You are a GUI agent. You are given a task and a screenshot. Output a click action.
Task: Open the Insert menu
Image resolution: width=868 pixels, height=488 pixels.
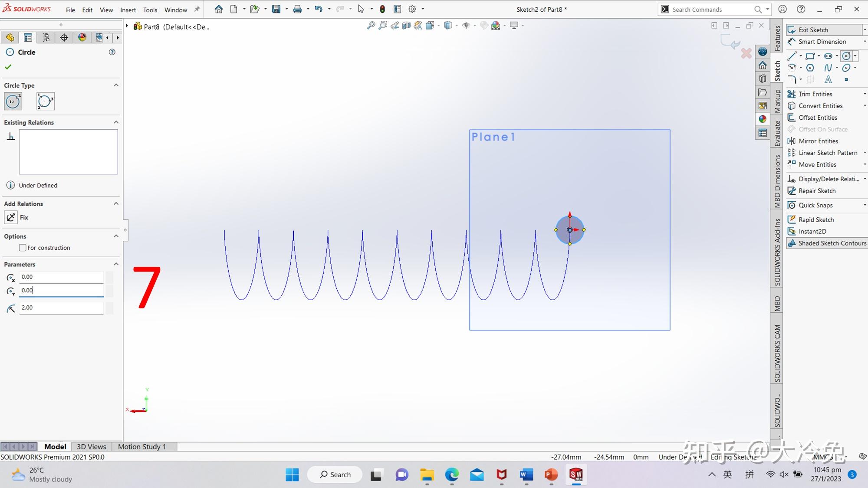tap(128, 10)
